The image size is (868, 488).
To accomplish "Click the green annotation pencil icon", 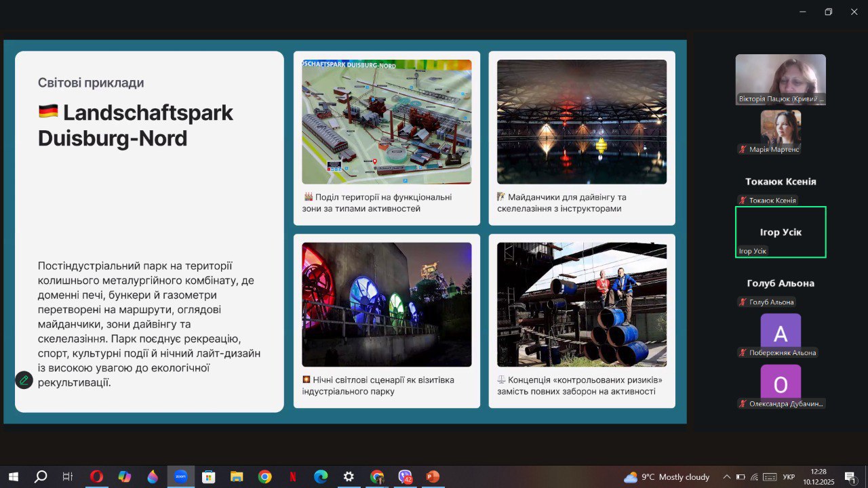I will pos(24,380).
